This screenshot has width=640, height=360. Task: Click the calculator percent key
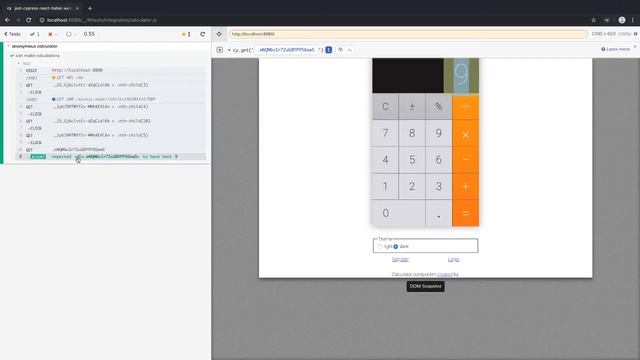pos(438,107)
